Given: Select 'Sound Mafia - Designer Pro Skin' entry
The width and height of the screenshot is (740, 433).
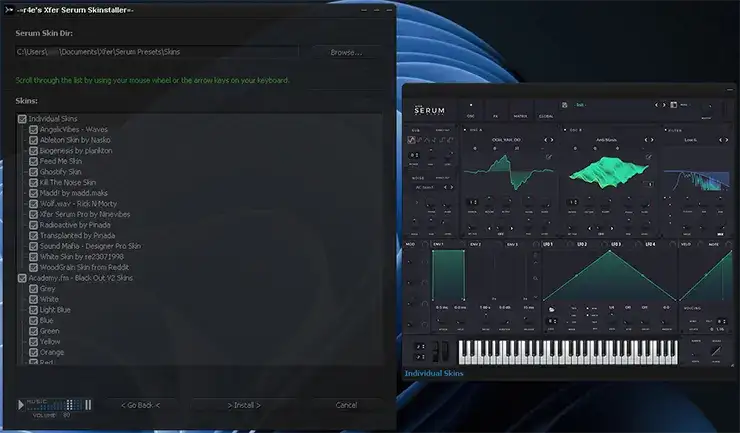Looking at the screenshot, I should [90, 246].
